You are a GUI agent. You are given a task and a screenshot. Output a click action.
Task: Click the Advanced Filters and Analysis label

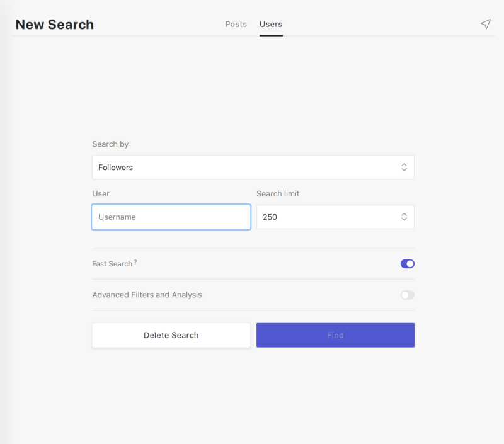pos(147,295)
